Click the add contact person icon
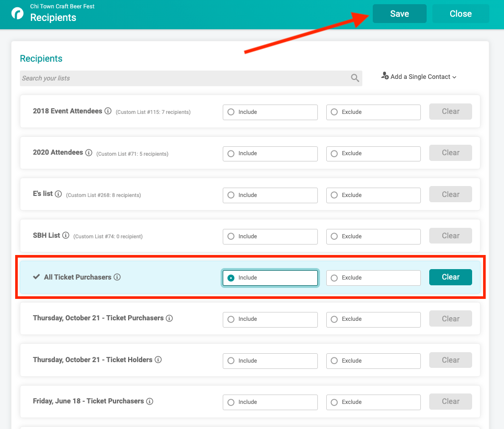504x429 pixels. 385,76
